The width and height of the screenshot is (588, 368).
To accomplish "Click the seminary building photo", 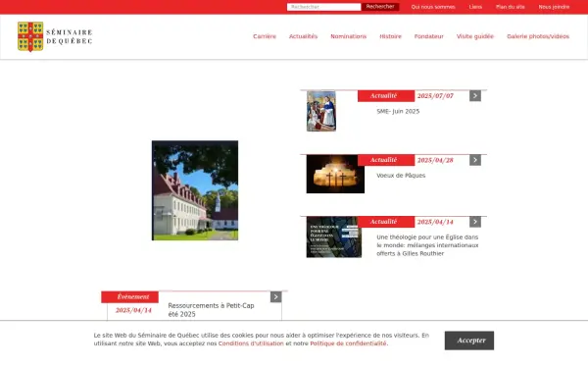I will click(195, 190).
